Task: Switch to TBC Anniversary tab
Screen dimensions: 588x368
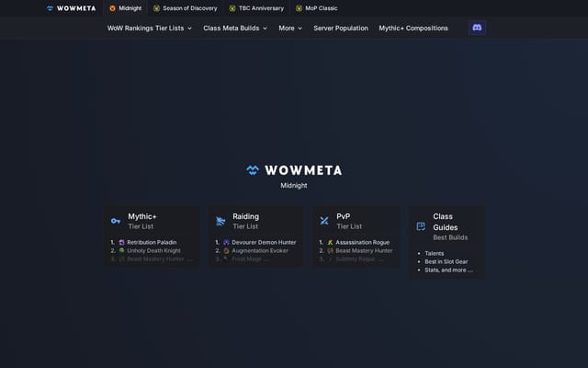Action: pyautogui.click(x=256, y=8)
